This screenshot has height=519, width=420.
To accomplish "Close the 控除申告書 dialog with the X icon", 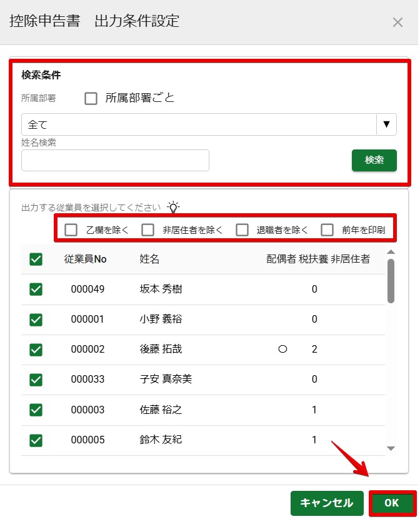I will click(x=397, y=23).
